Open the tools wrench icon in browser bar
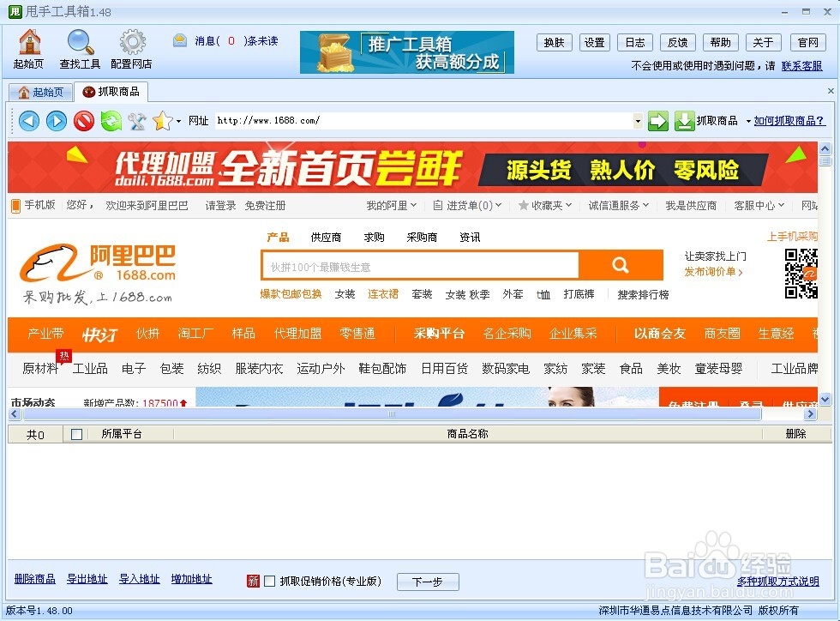Image resolution: width=840 pixels, height=621 pixels. click(x=137, y=121)
